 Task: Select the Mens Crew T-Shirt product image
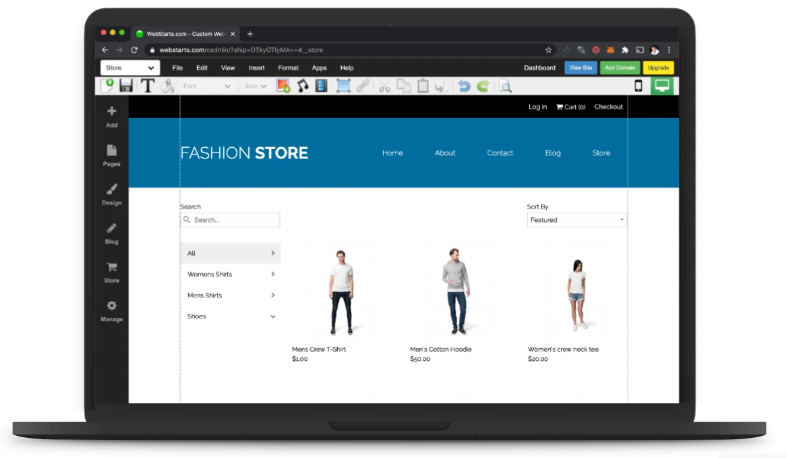tap(341, 292)
